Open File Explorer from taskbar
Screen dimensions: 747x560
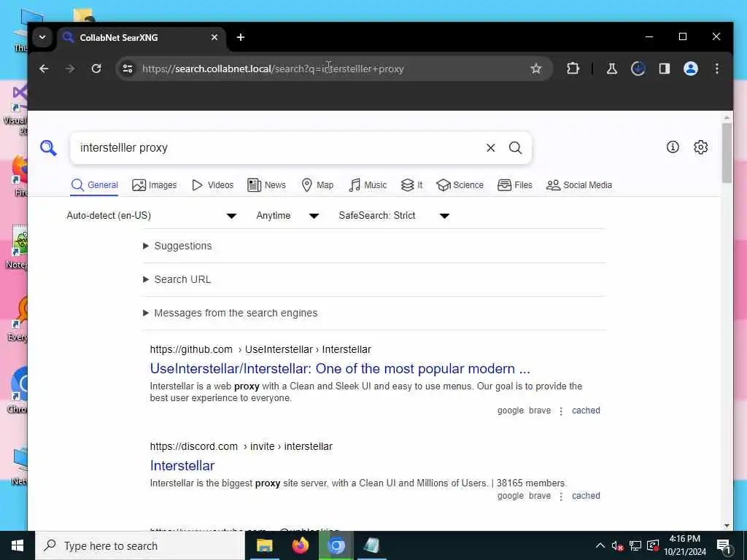264,545
